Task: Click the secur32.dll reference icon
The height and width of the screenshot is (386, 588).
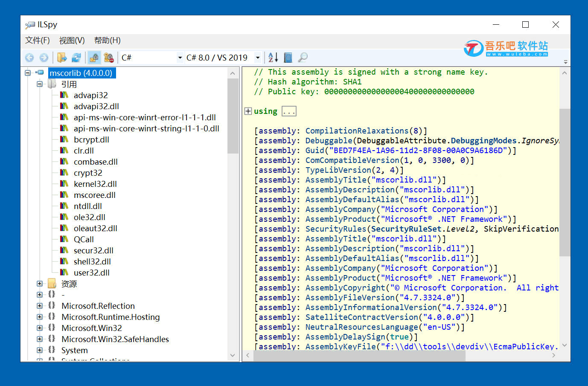Action: 64,250
